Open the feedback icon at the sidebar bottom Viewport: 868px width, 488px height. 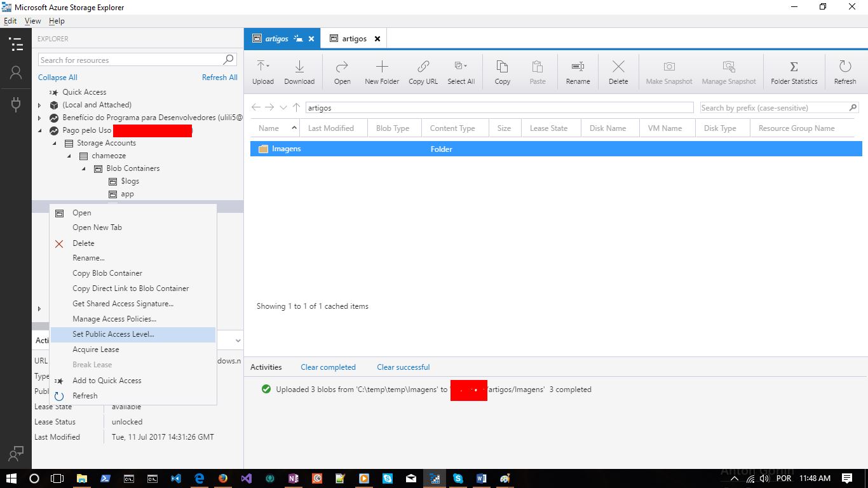(16, 454)
